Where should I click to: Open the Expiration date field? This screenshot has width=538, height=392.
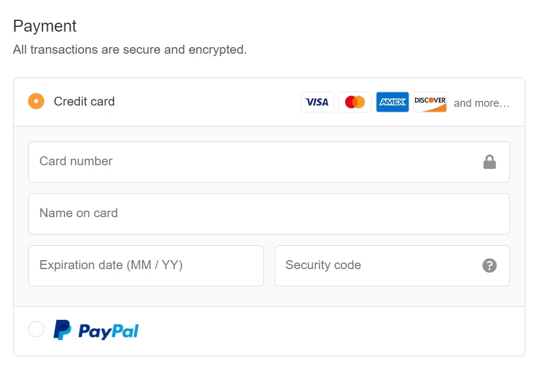[x=146, y=265]
